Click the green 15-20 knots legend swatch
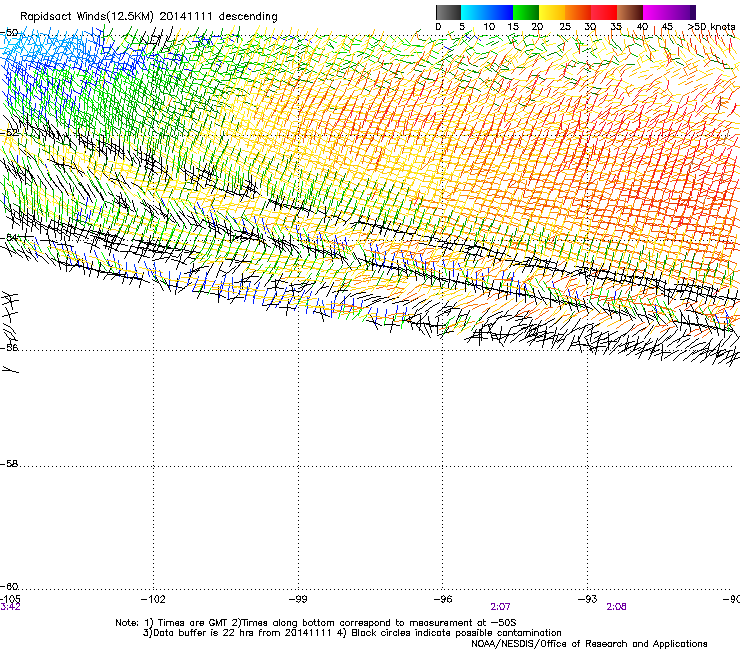 click(x=526, y=12)
